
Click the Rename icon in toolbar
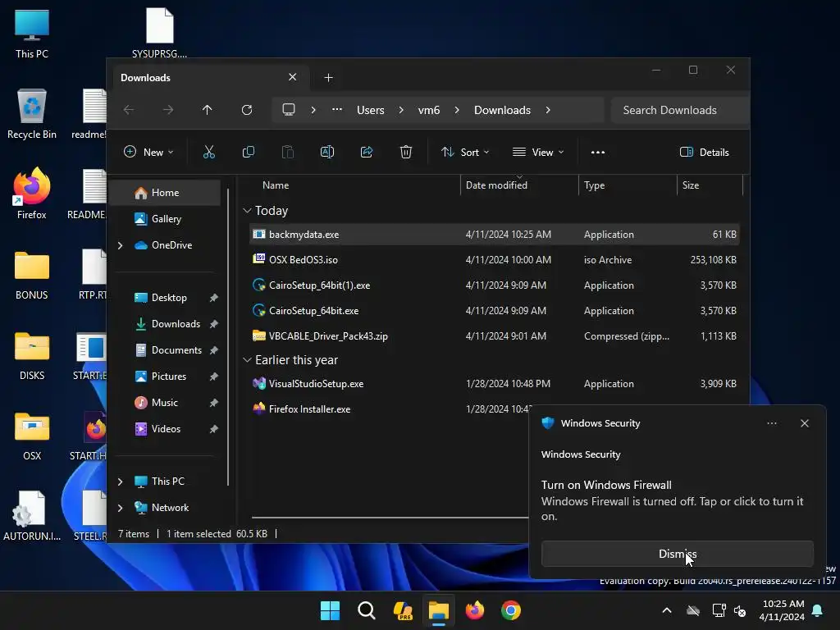(327, 152)
